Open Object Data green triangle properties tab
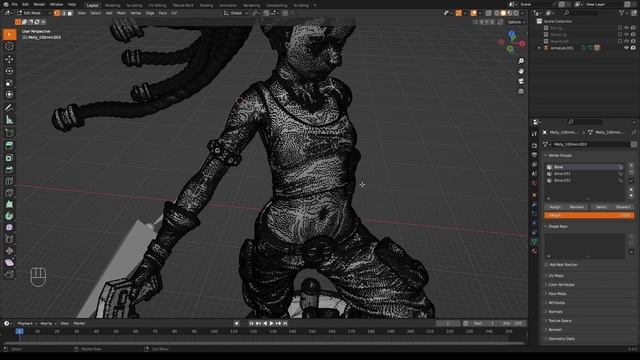Viewport: 640px width, 360px height. pos(534,242)
